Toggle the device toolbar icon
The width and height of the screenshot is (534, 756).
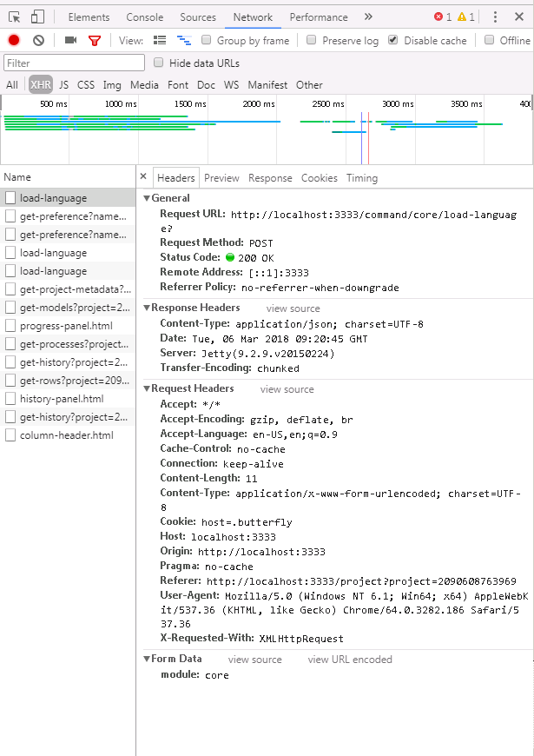[37, 17]
